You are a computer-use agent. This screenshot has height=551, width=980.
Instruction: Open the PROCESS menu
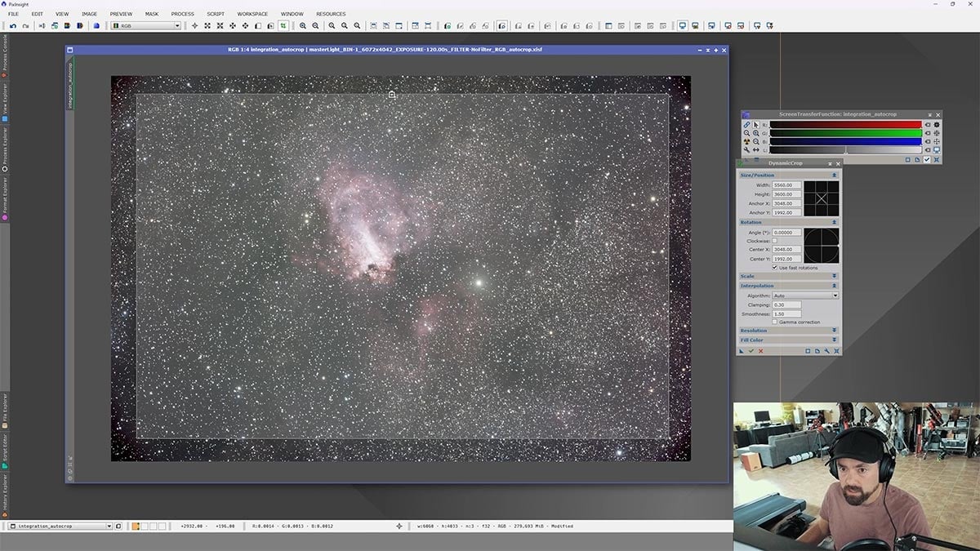pyautogui.click(x=182, y=14)
